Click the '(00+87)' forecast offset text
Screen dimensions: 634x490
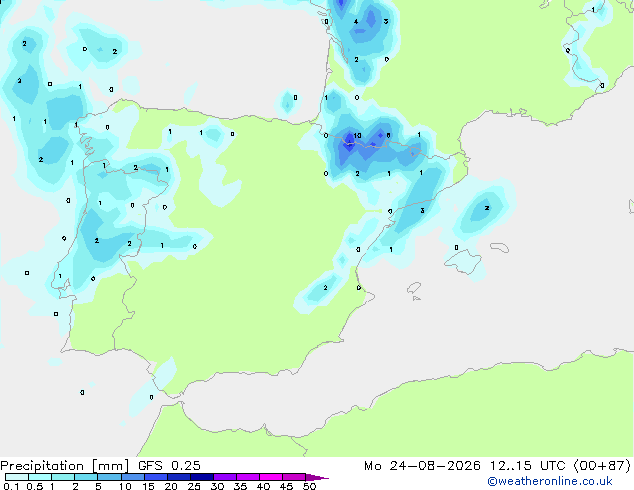click(602, 466)
